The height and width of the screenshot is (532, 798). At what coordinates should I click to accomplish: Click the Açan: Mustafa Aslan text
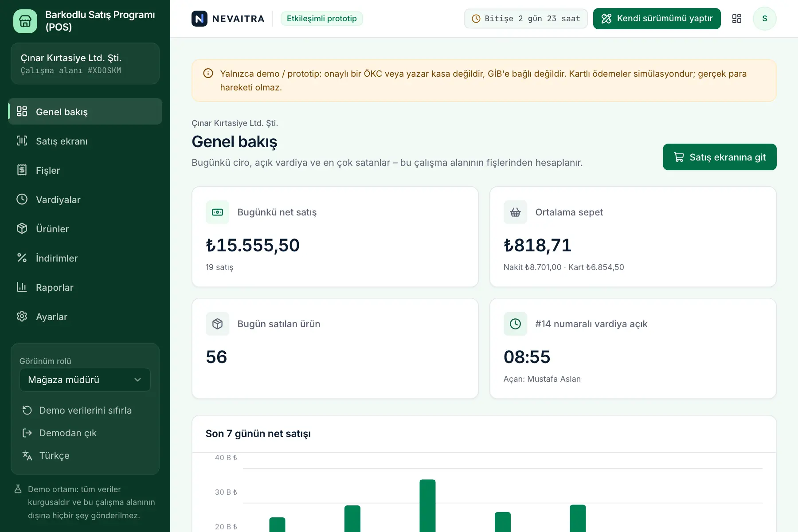tap(542, 379)
